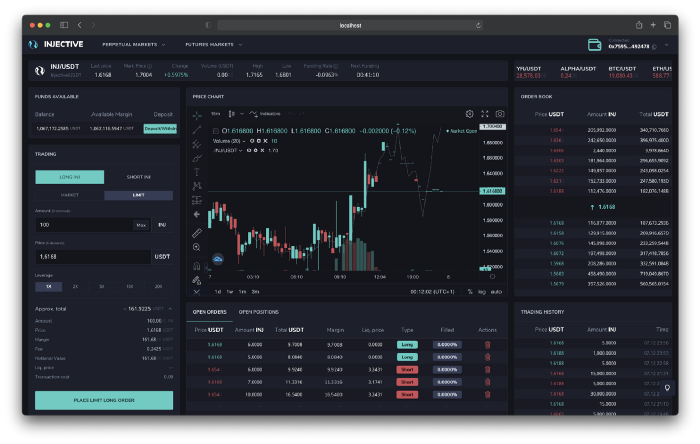Screen dimensions: 700x444
Task: Select the 1m chart range
Action: coord(242,292)
